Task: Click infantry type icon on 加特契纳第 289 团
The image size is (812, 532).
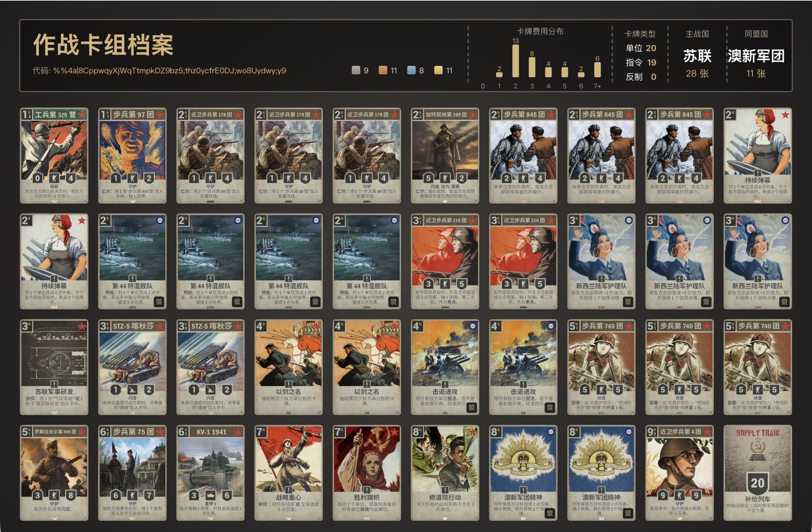Action: (x=445, y=178)
